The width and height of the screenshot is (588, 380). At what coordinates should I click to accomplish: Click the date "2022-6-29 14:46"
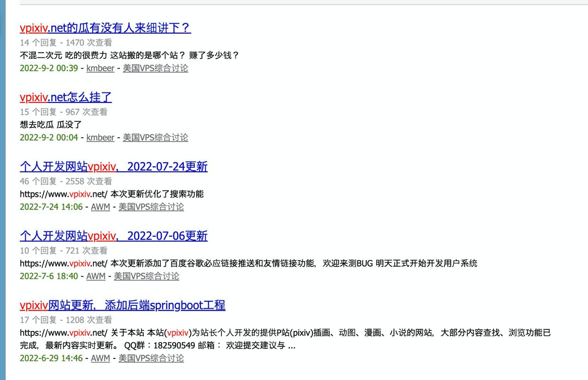pos(51,358)
